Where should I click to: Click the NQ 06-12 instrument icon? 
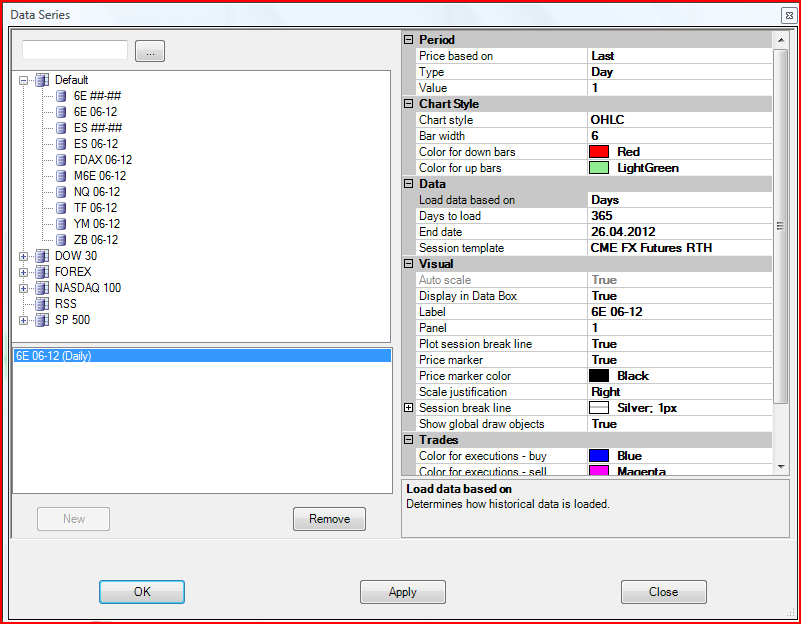tap(61, 192)
